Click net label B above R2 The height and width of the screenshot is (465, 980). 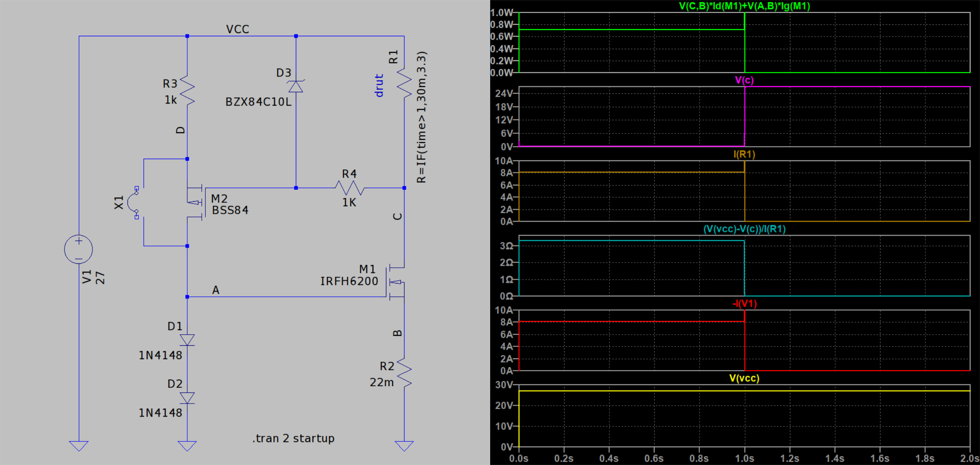[x=397, y=333]
